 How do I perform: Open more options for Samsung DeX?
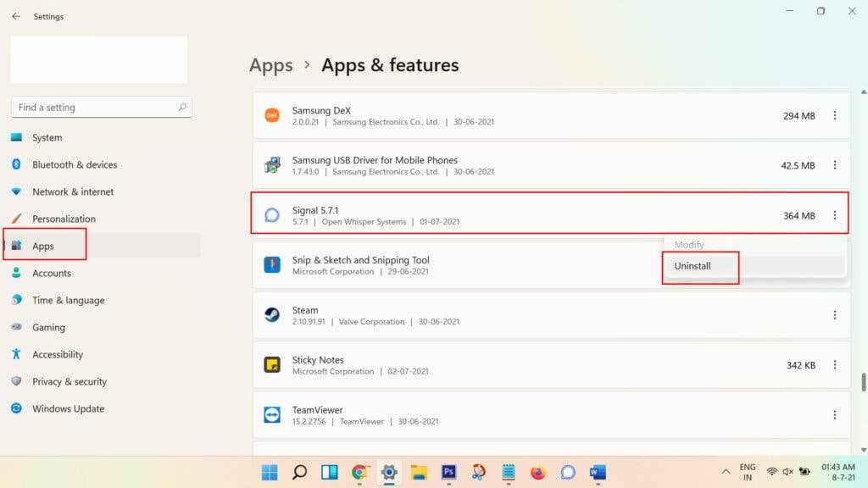(x=835, y=115)
